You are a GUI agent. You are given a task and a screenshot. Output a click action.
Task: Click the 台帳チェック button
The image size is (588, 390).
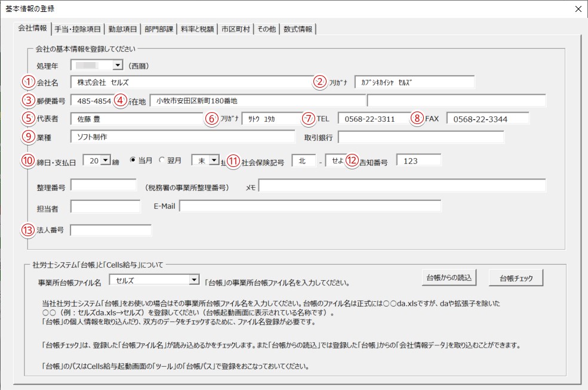click(516, 278)
